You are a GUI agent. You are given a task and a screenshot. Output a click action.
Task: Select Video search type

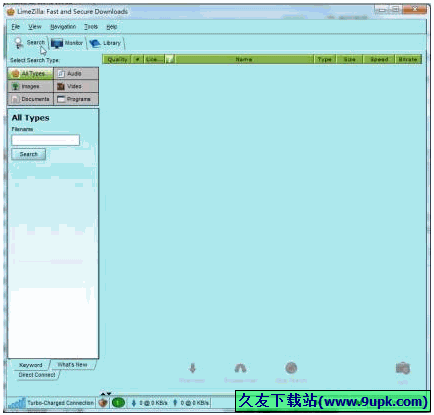point(76,86)
